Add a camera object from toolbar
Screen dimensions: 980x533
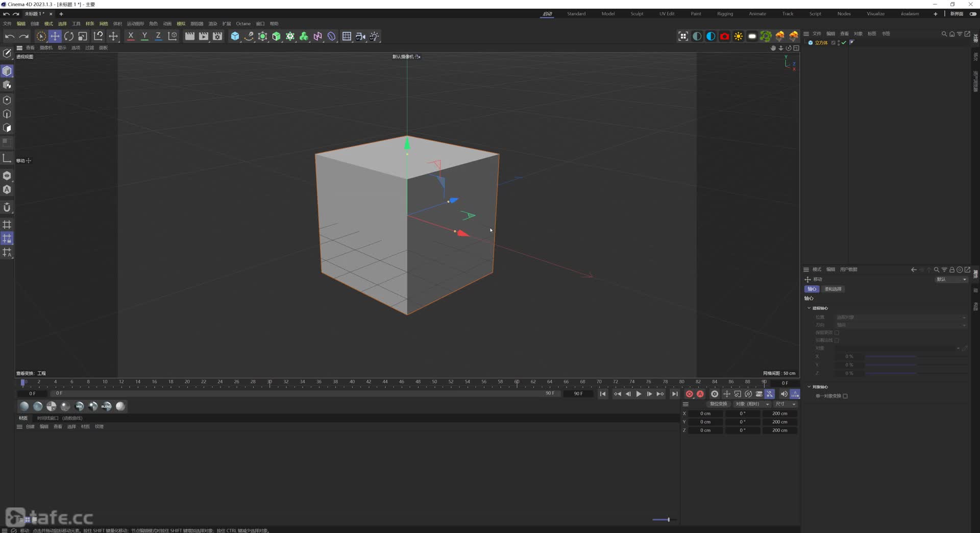pos(360,36)
